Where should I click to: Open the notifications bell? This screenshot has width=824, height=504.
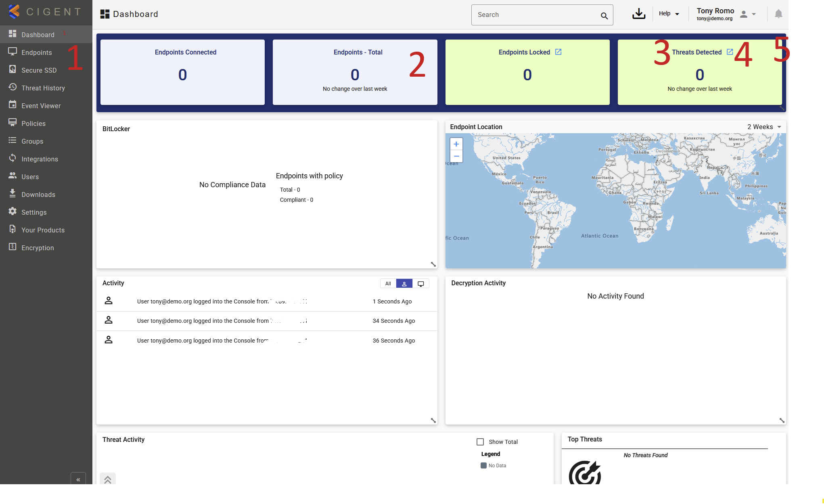(x=778, y=14)
